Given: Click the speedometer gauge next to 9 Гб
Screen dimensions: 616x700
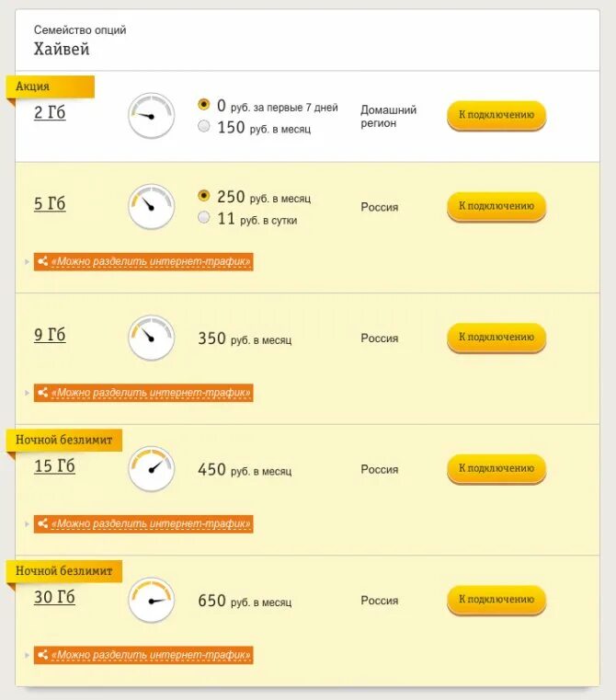Looking at the screenshot, I should click(152, 338).
